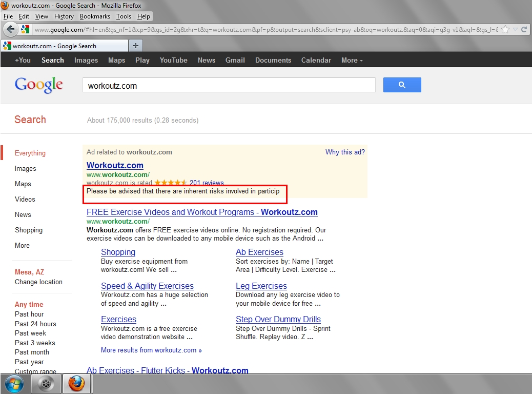Click the Google favicon in the address bar
Screen dimensions: 532x395
click(x=25, y=30)
